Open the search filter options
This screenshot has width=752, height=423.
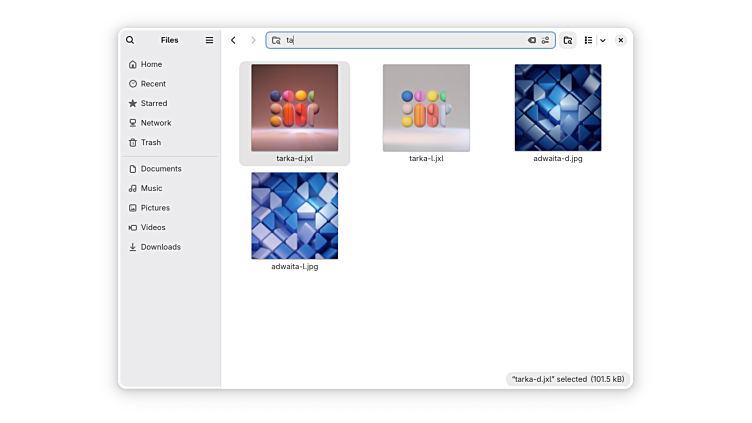545,40
